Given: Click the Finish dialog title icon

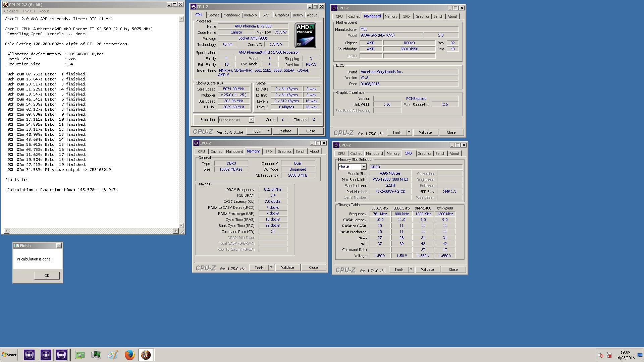Looking at the screenshot, I should 16,246.
